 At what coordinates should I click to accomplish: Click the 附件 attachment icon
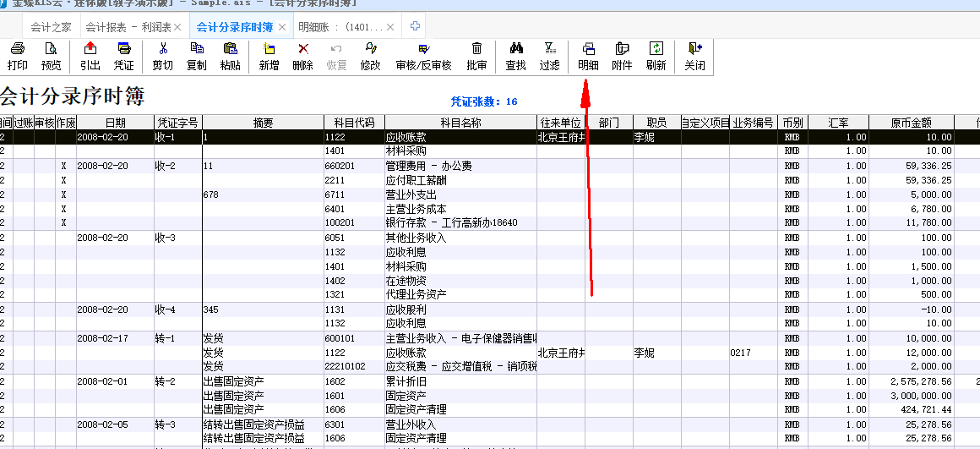pos(622,56)
